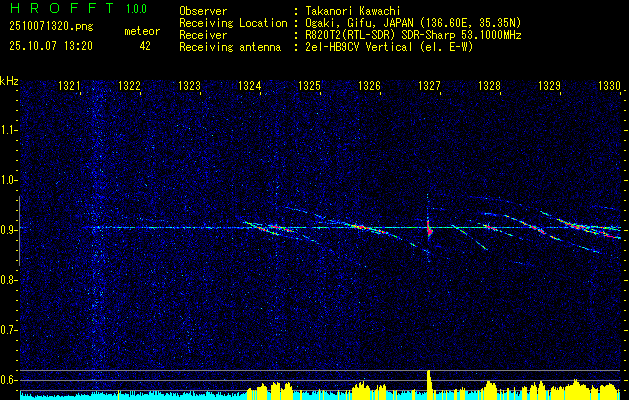Click the filename 2510071320.png
The width and height of the screenshot is (629, 400).
point(51,27)
